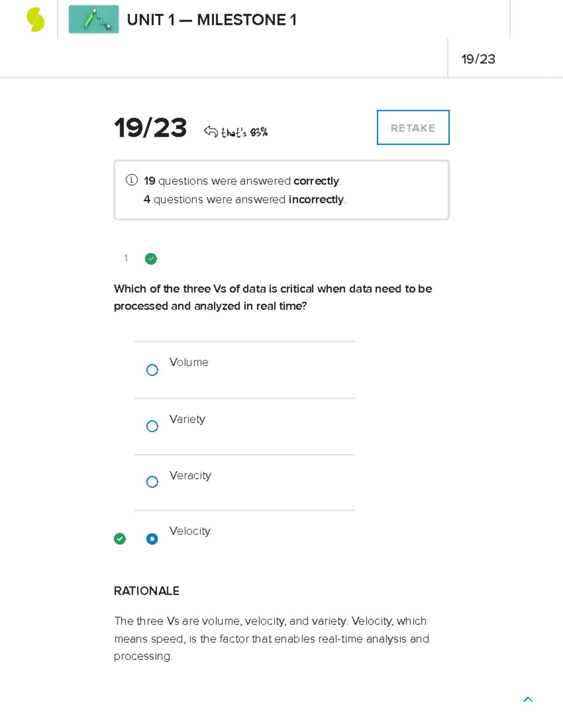The image size is (563, 728).
Task: Select the Volume radio option
Action: click(x=152, y=370)
